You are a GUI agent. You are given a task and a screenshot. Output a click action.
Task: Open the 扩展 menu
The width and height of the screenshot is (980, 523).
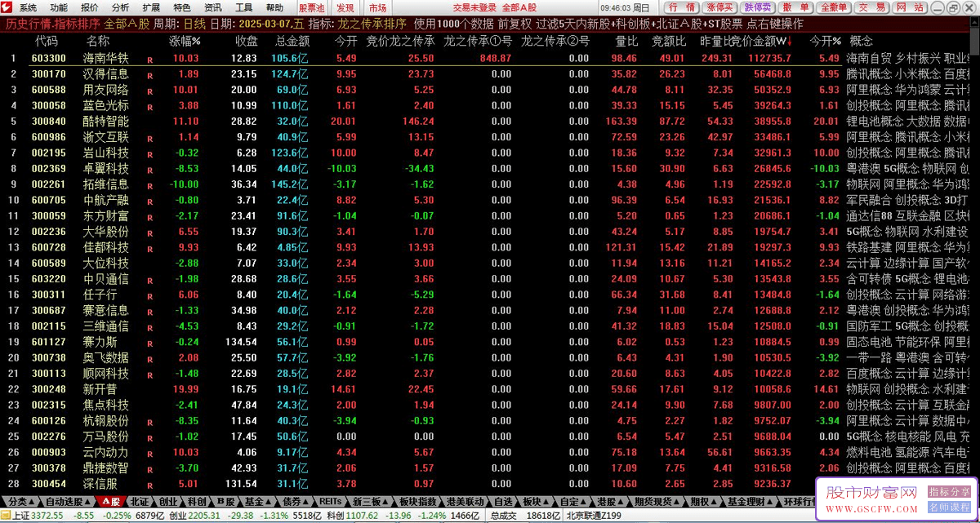[x=151, y=7]
